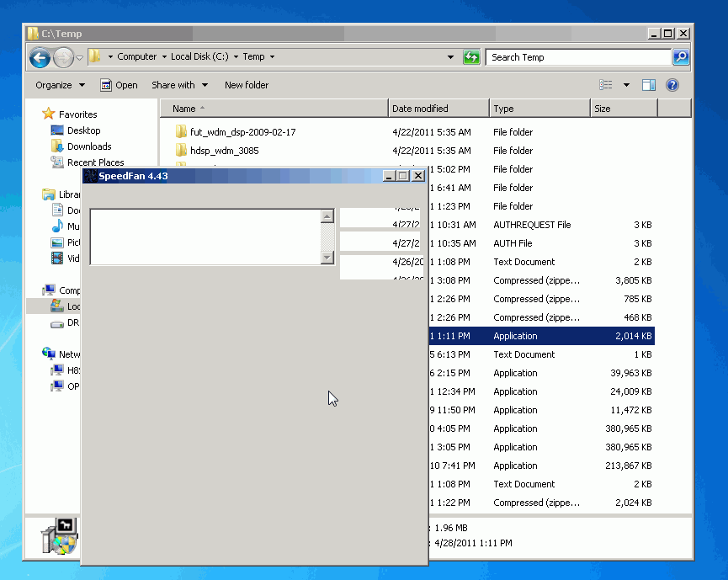Click the installer icon in details pane

[59, 536]
